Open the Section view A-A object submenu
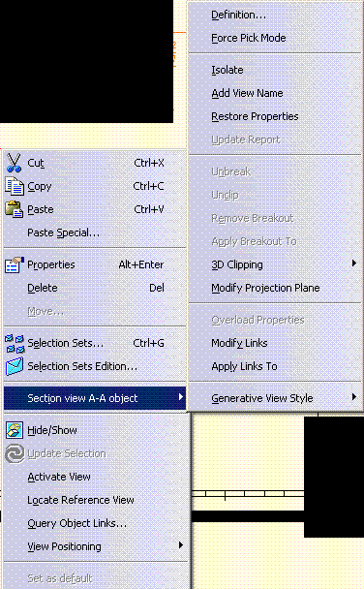 (x=95, y=398)
